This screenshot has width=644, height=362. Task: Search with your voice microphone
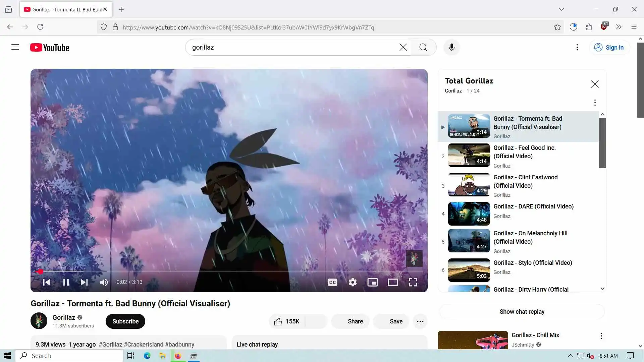451,47
